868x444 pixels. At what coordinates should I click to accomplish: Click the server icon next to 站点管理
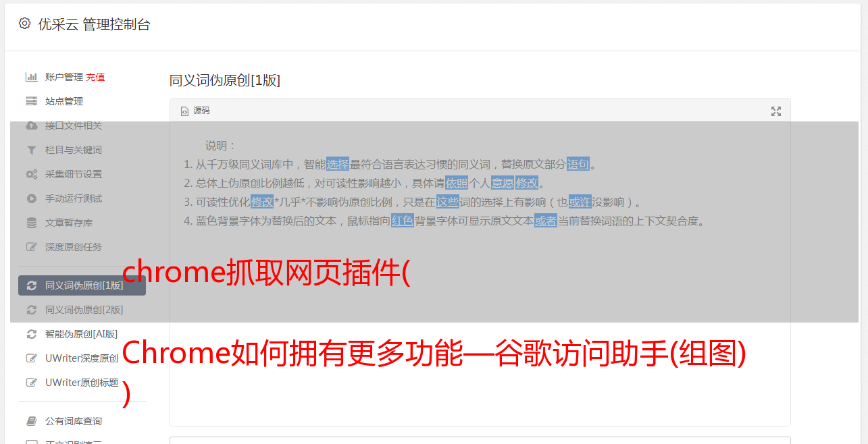pos(31,101)
